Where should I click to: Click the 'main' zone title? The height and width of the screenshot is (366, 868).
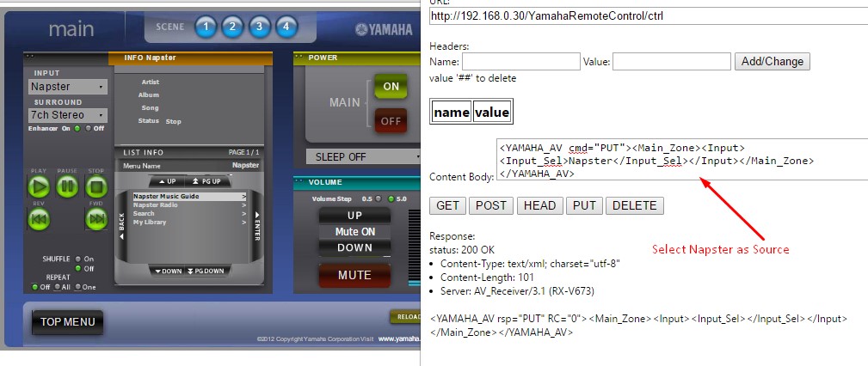pos(71,28)
